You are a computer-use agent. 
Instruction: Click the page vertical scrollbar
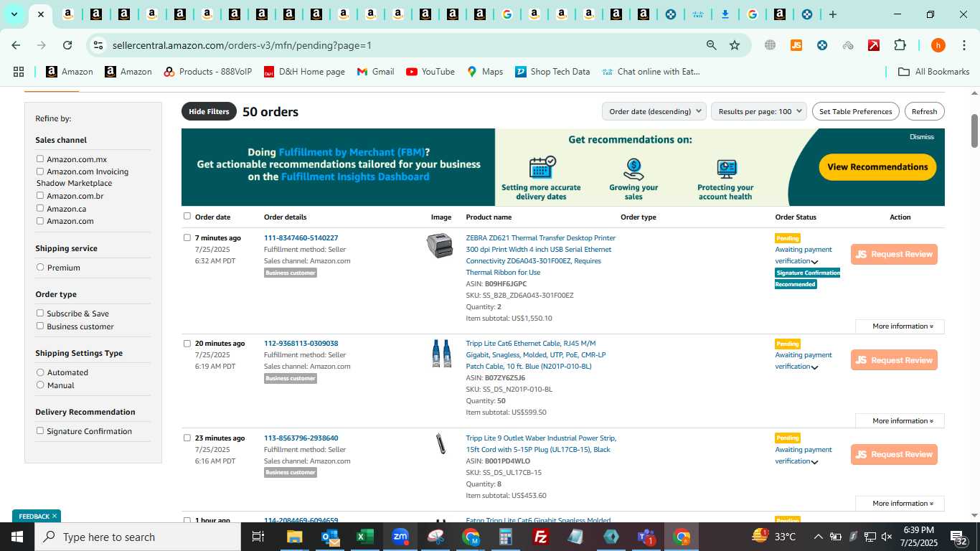click(x=974, y=131)
